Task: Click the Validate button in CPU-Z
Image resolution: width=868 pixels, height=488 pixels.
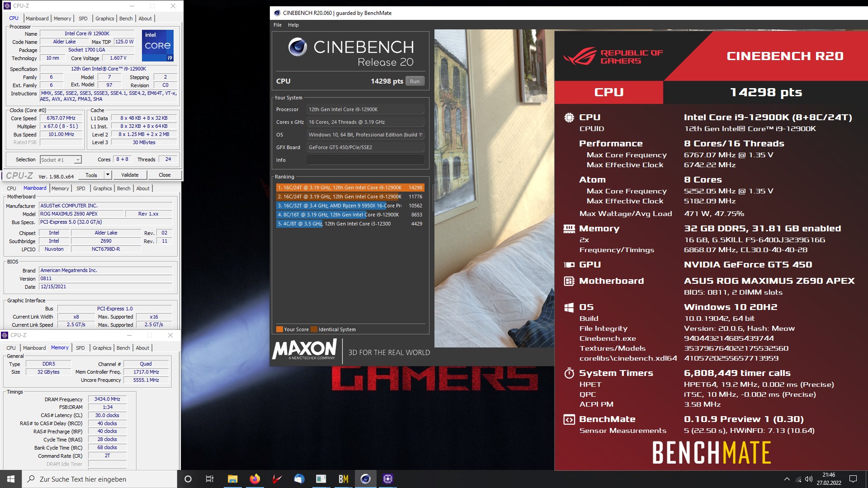Action: pyautogui.click(x=130, y=175)
